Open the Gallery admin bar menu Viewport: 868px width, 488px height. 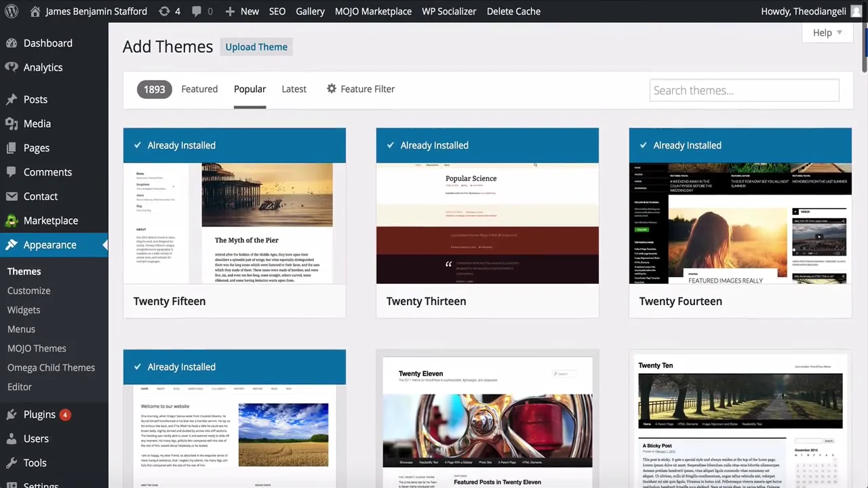tap(310, 11)
